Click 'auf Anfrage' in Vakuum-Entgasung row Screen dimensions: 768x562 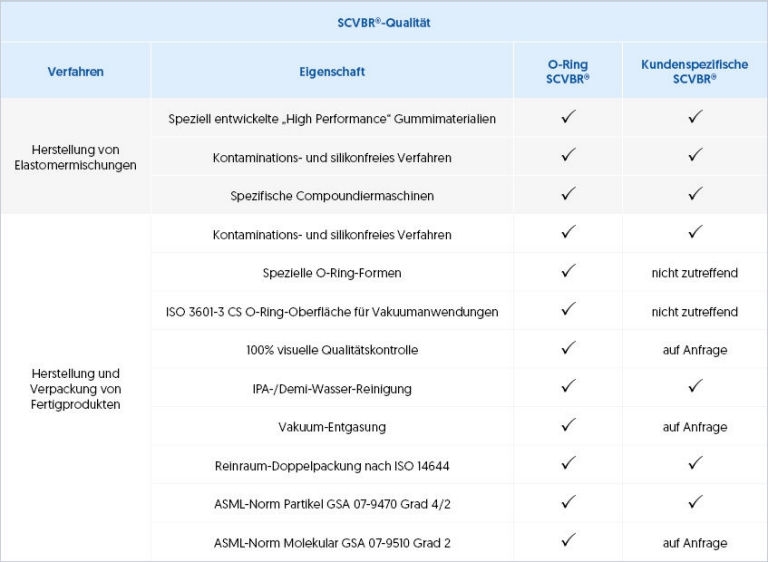(695, 427)
